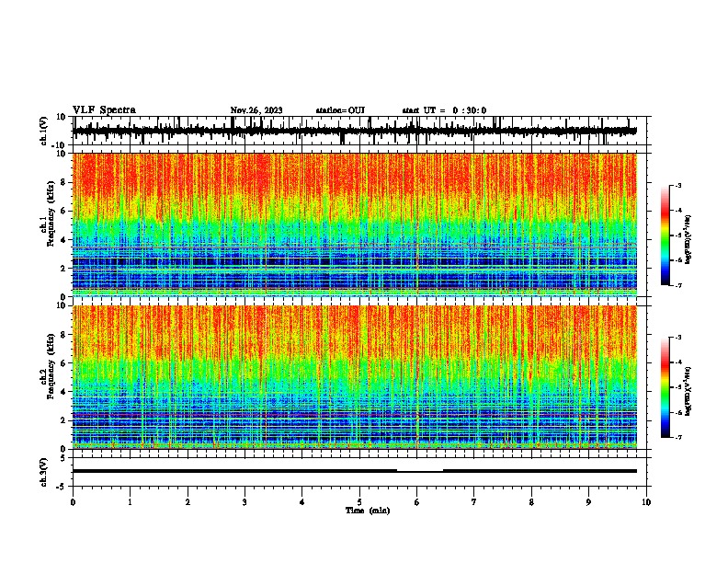
Task: Click the thin gap segment in ch.3 trace
Action: 420,471
